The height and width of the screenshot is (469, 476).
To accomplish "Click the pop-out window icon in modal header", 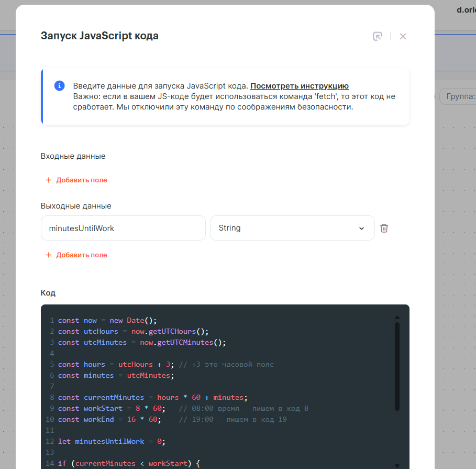I will point(377,36).
